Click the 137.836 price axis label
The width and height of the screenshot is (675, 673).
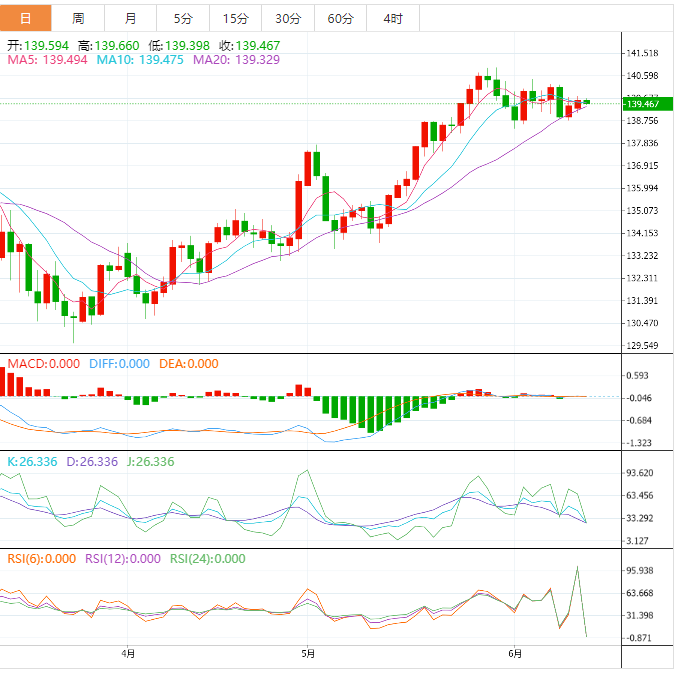click(642, 143)
